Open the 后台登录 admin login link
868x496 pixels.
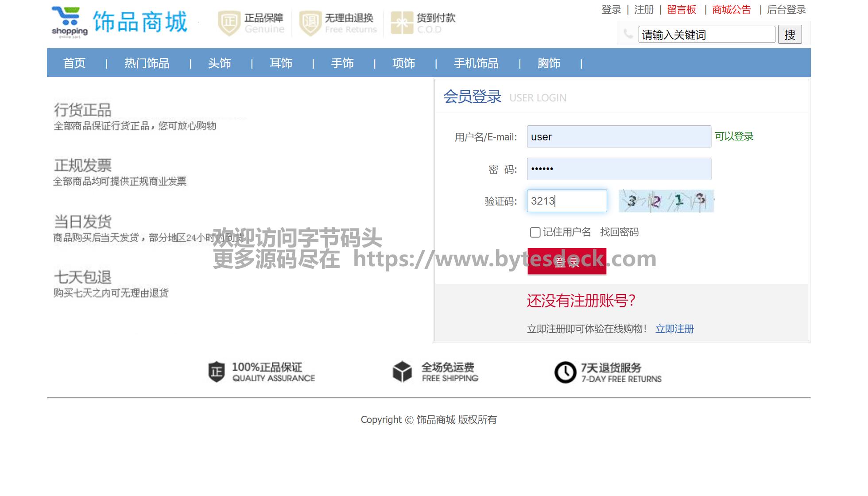(x=786, y=10)
